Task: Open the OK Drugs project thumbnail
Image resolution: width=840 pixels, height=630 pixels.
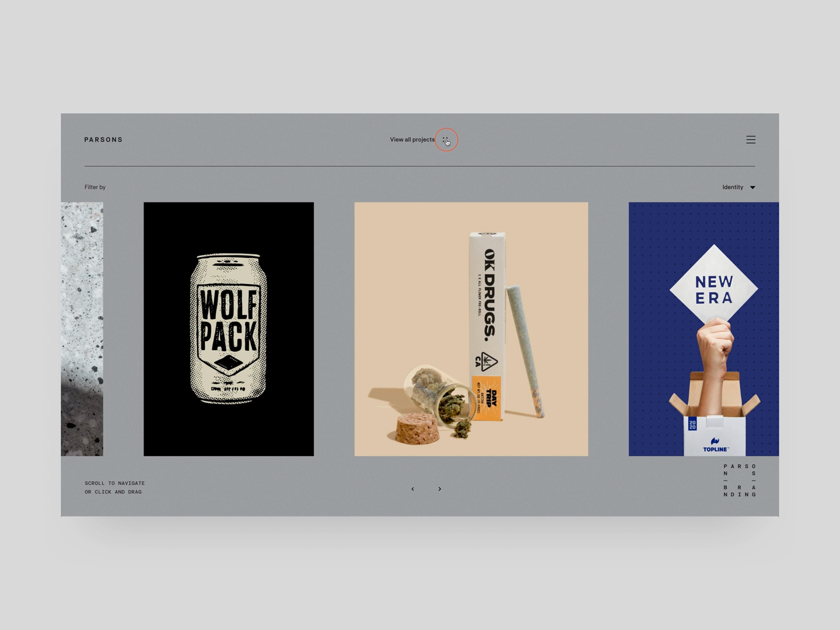Action: tap(471, 329)
